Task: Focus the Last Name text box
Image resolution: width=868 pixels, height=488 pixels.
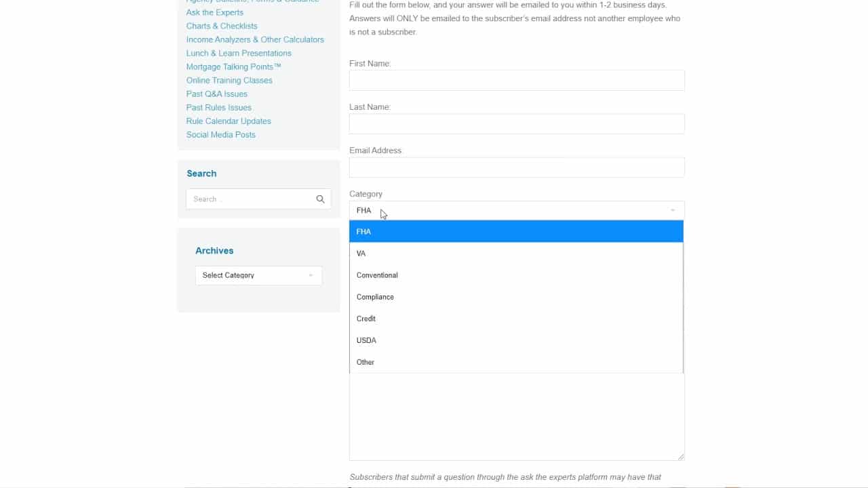Action: [x=516, y=124]
